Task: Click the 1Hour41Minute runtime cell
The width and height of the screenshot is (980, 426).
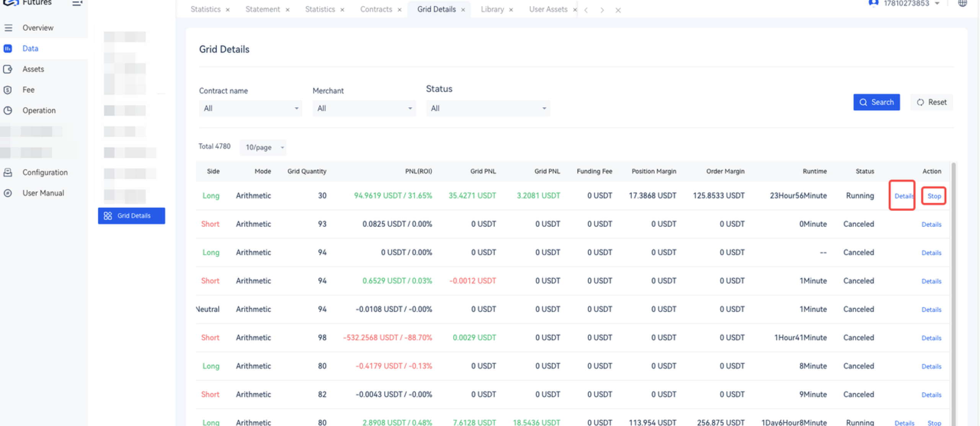Action: coord(800,338)
